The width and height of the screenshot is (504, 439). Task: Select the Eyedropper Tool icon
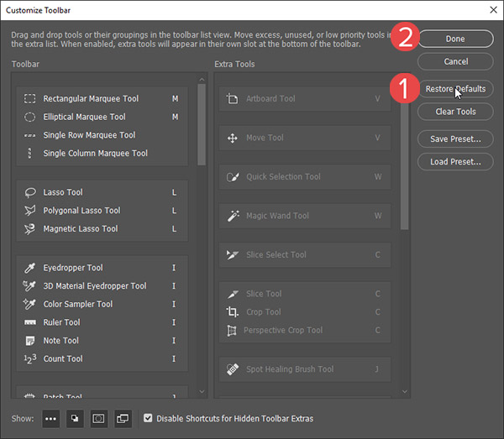pyautogui.click(x=29, y=268)
